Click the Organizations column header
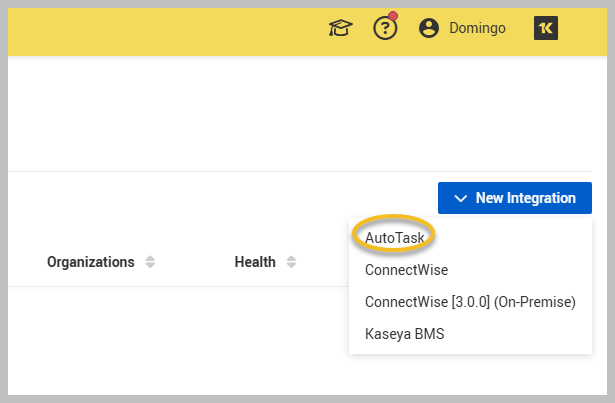The image size is (615, 403). click(x=90, y=262)
